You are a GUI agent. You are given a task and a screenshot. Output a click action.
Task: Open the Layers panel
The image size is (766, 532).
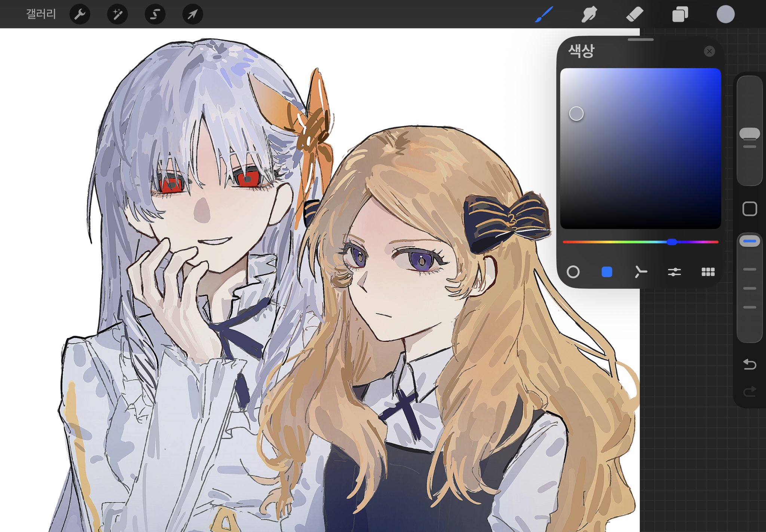pyautogui.click(x=680, y=15)
